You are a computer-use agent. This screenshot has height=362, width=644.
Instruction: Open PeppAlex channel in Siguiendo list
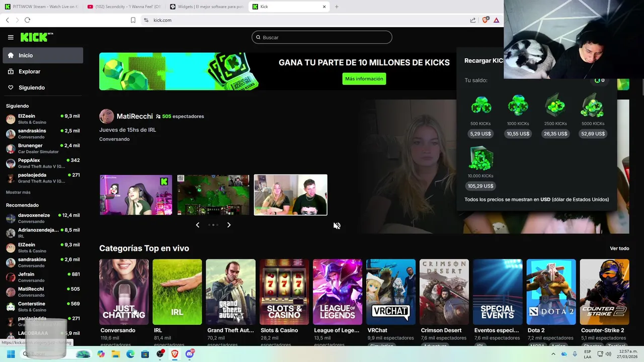tap(43, 163)
